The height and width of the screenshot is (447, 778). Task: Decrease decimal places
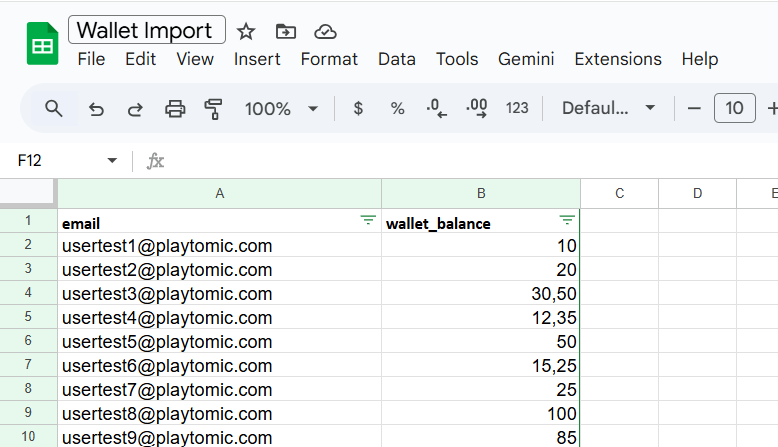point(437,108)
